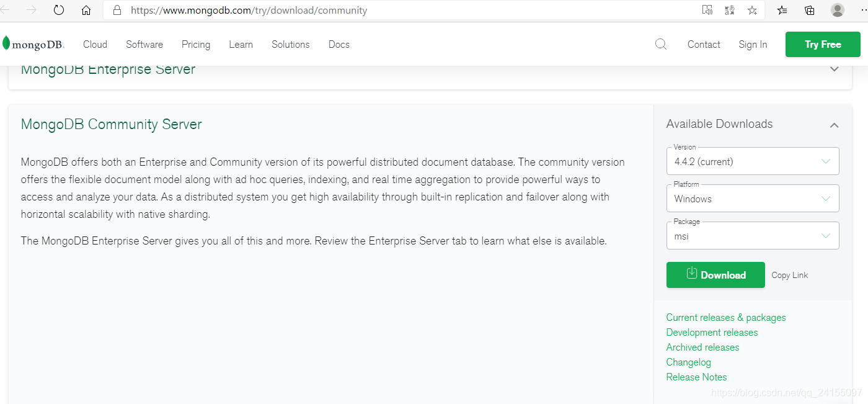Open Archived releases link
Viewport: 868px width, 404px height.
pos(702,348)
